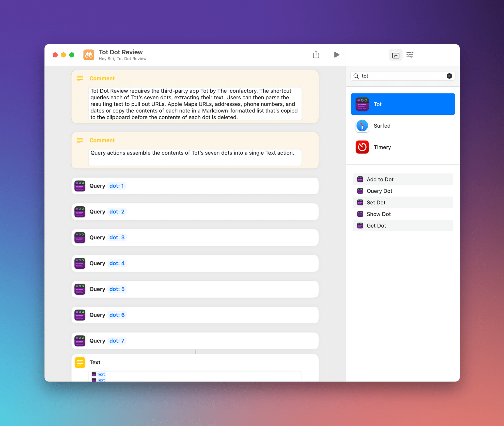Click the Tot icon on Query dot: 1

coord(80,186)
